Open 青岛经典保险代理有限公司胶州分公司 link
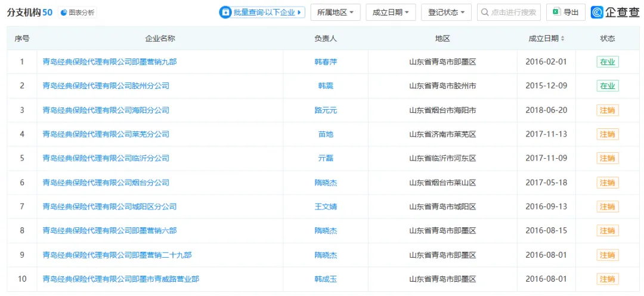Image resolution: width=644 pixels, height=296 pixels. [x=106, y=86]
